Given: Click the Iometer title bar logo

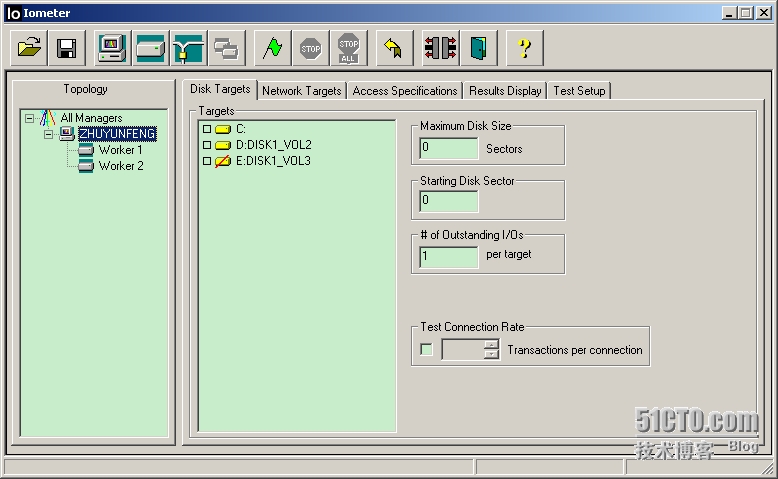Looking at the screenshot, I should [13, 13].
